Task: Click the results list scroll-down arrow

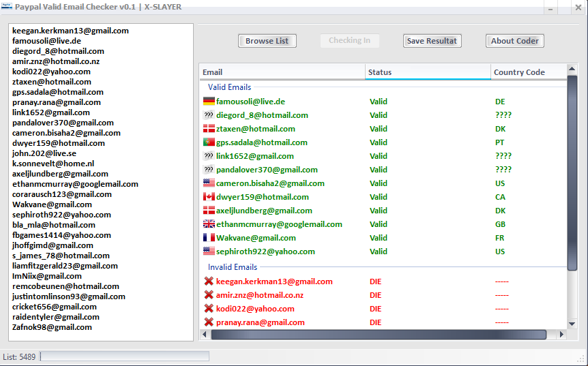Action: click(572, 324)
